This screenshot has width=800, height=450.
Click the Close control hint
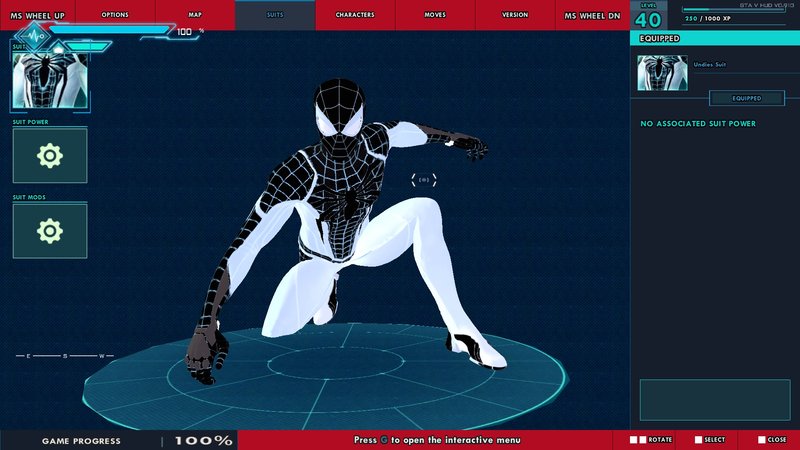[772, 439]
